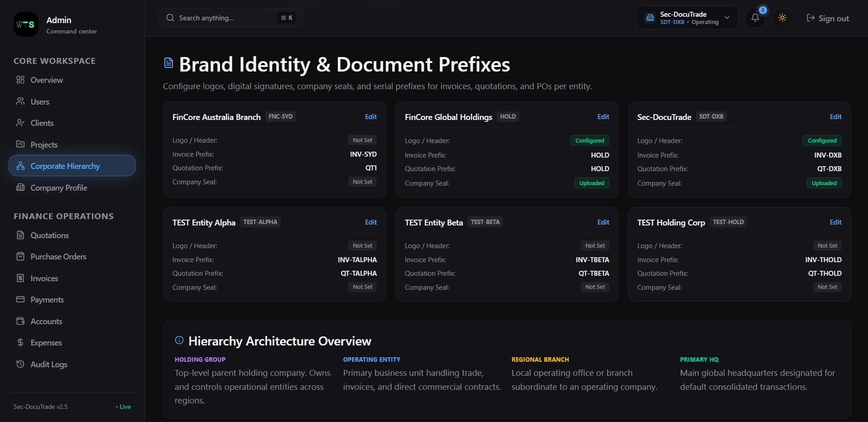The width and height of the screenshot is (868, 422).
Task: Click the Invoices receipt icon
Action: pos(20,278)
